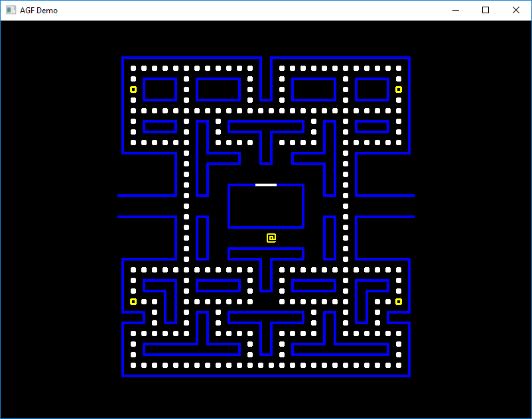Click the AGF Demo app icon in title bar
532x419 pixels.
(x=11, y=10)
